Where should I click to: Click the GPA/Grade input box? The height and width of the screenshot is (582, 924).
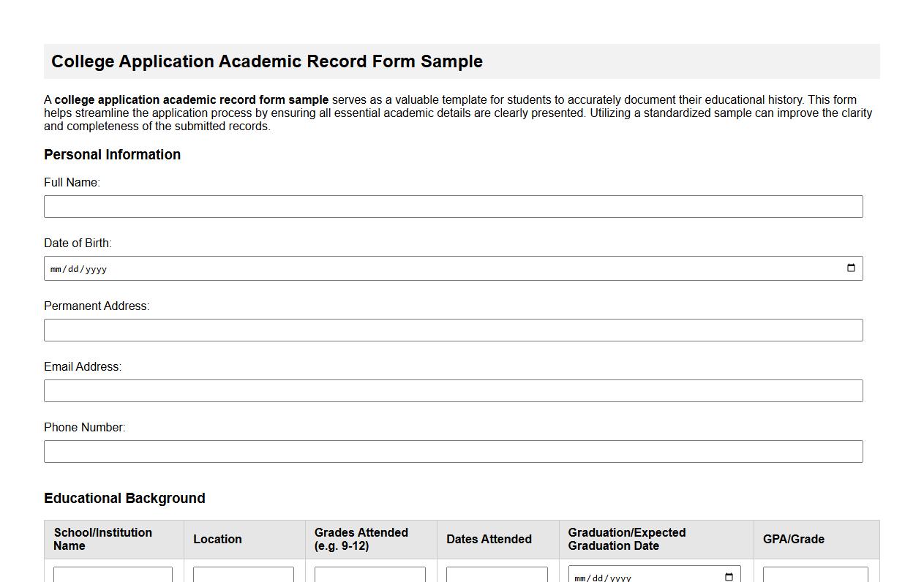point(815,575)
